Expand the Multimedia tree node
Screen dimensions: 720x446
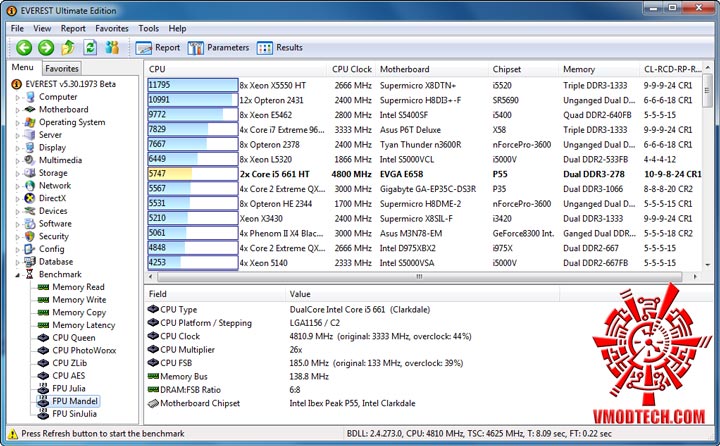[x=18, y=161]
